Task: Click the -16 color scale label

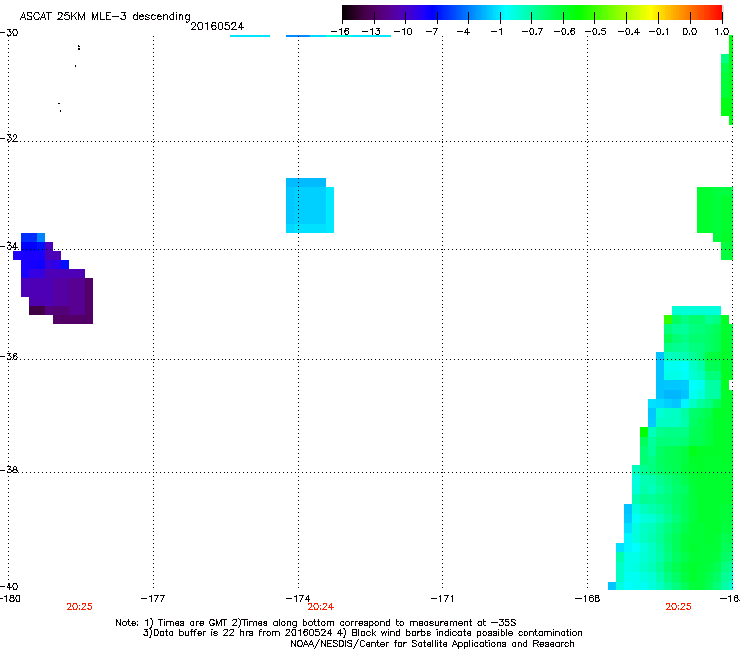Action: point(340,32)
